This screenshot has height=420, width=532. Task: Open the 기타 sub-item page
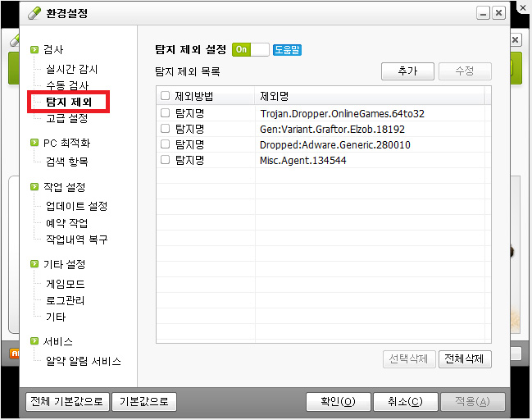pos(56,317)
